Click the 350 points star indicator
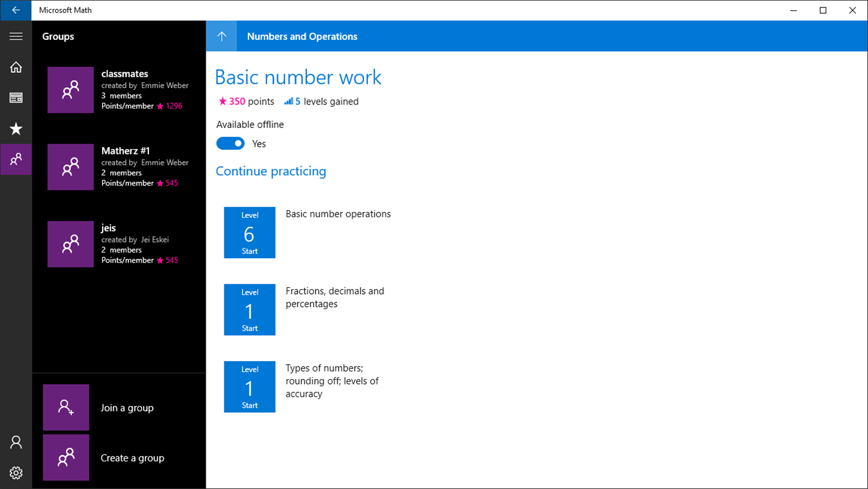 point(246,101)
